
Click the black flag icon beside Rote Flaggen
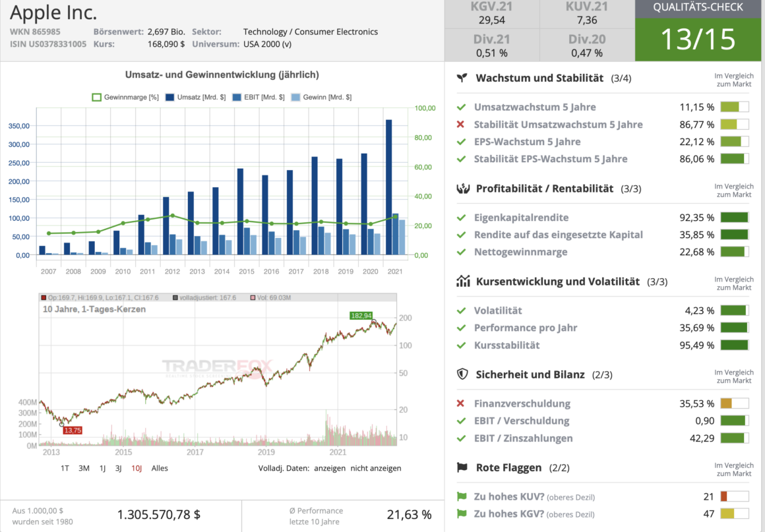tap(462, 467)
